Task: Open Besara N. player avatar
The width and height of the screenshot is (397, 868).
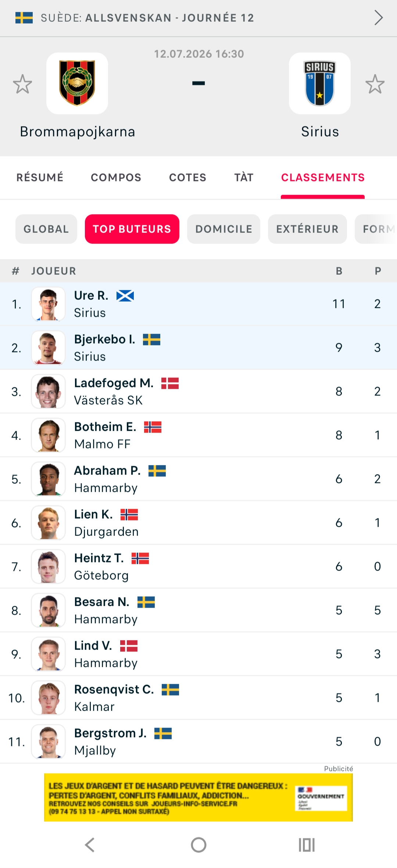Action: click(x=48, y=611)
